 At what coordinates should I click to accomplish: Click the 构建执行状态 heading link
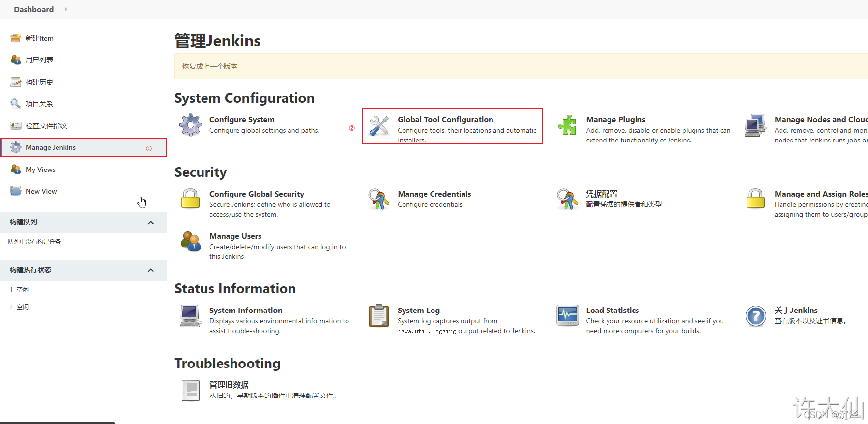pos(30,270)
